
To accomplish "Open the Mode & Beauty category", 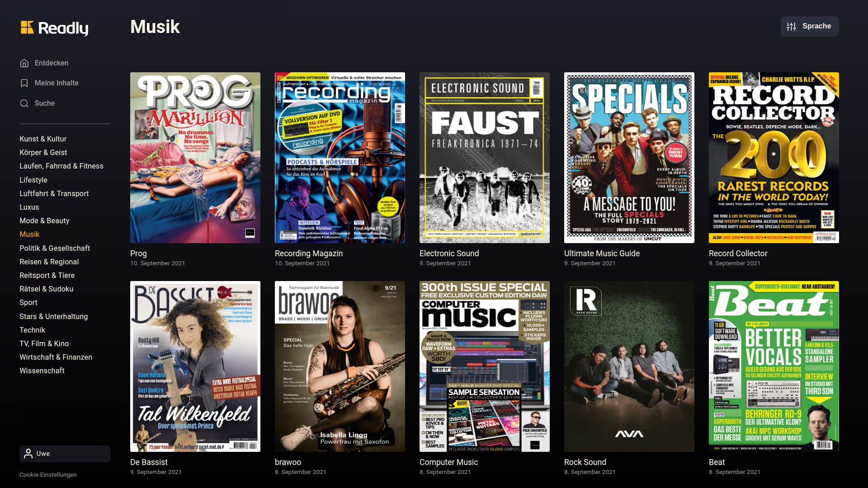I will 44,221.
